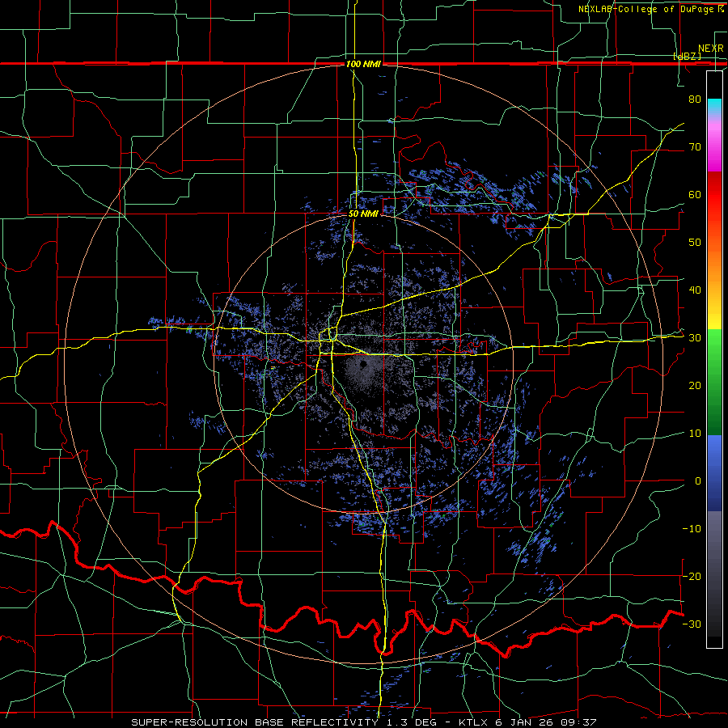The height and width of the screenshot is (728, 728).
Task: Click the 10 tick label on the scale
Action: click(695, 434)
